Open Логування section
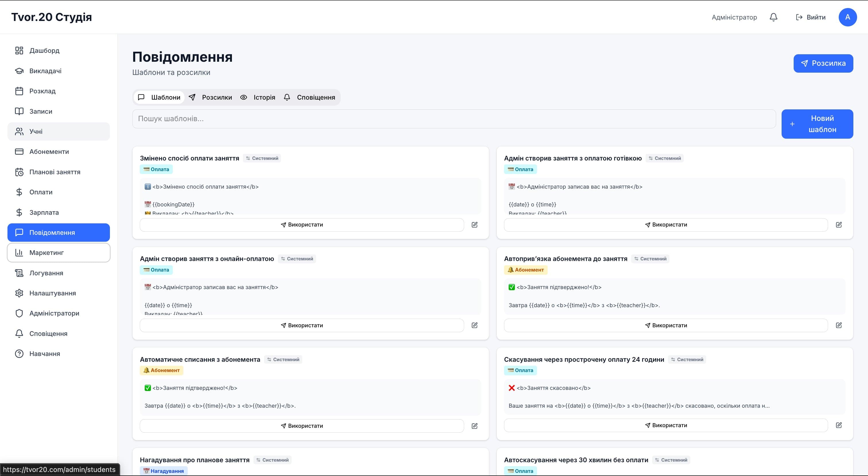The height and width of the screenshot is (476, 868). click(59, 273)
